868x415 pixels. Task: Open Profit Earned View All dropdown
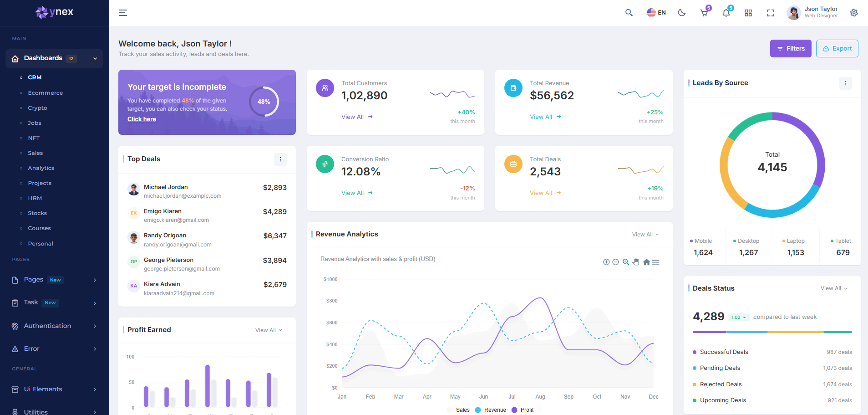269,330
